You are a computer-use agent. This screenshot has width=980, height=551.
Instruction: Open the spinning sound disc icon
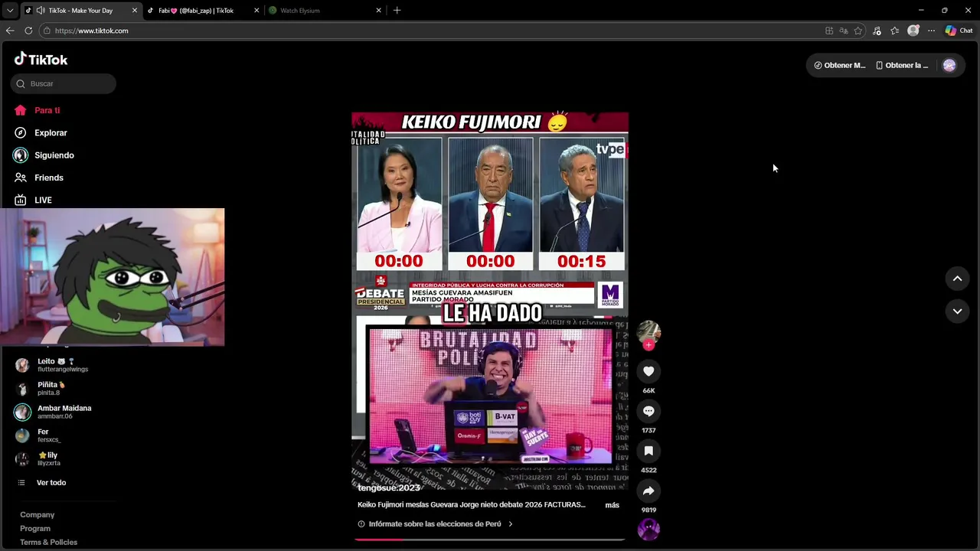(x=648, y=530)
